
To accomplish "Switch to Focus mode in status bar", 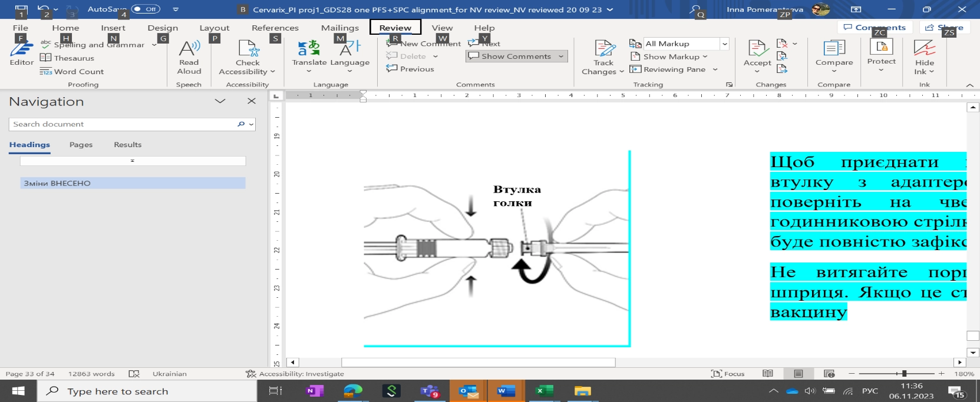I will (728, 374).
